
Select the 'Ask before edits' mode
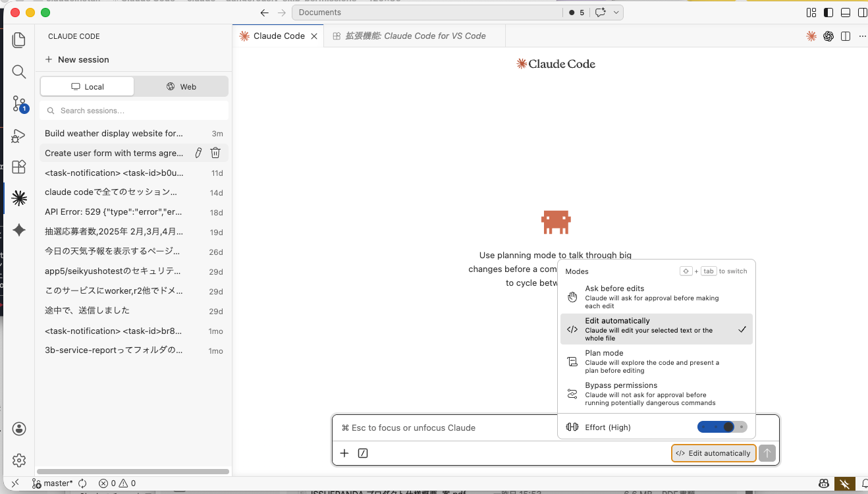point(656,297)
